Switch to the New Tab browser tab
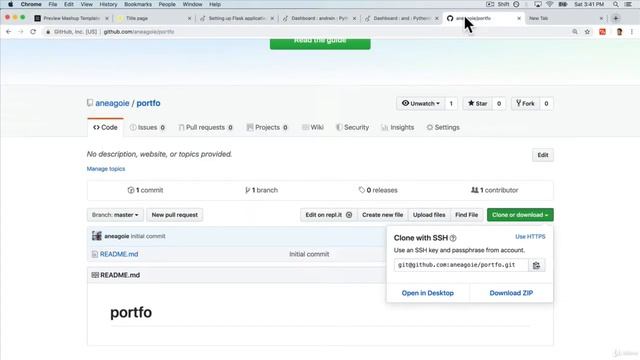Viewport: 640px width, 360px height. point(565,18)
